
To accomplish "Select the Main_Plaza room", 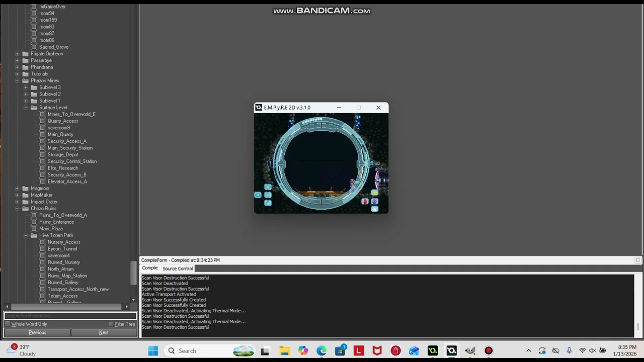I will [x=51, y=228].
